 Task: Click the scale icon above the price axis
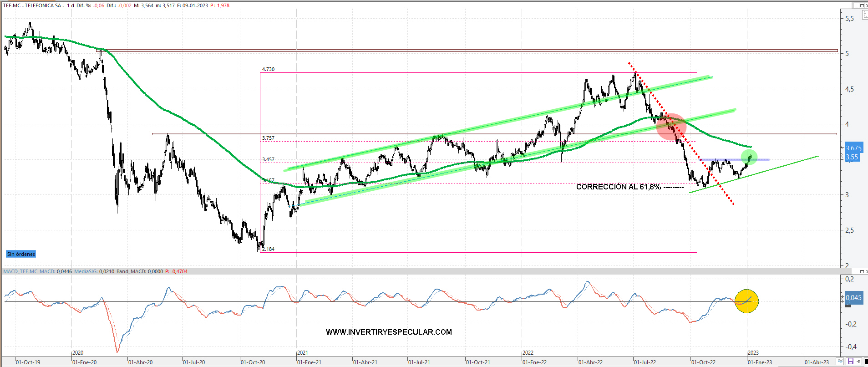tap(865, 15)
